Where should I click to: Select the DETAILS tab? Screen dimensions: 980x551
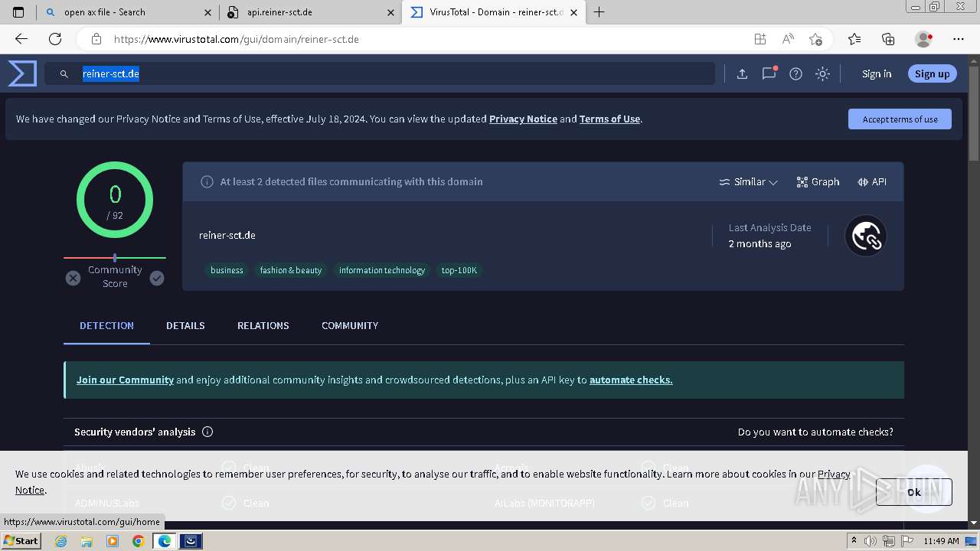click(185, 325)
